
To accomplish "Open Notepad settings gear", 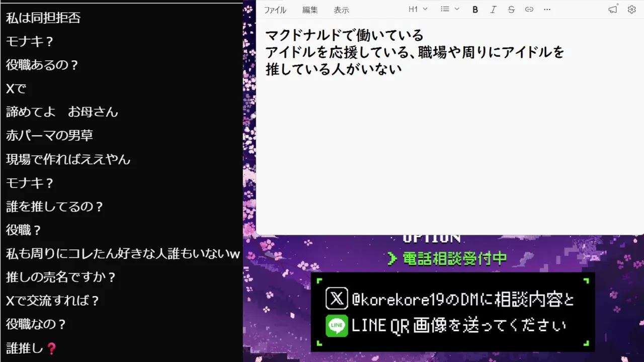I will click(632, 9).
